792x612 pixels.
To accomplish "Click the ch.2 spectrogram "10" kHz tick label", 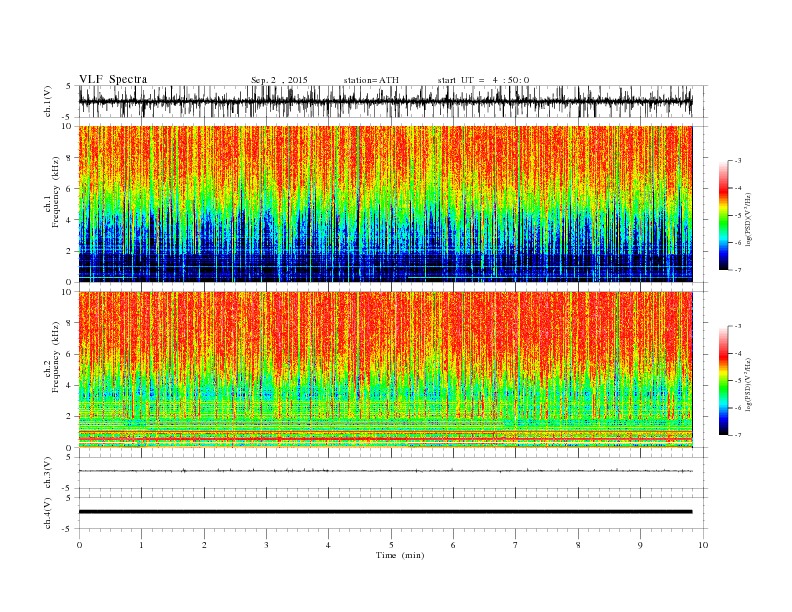I will [69, 292].
